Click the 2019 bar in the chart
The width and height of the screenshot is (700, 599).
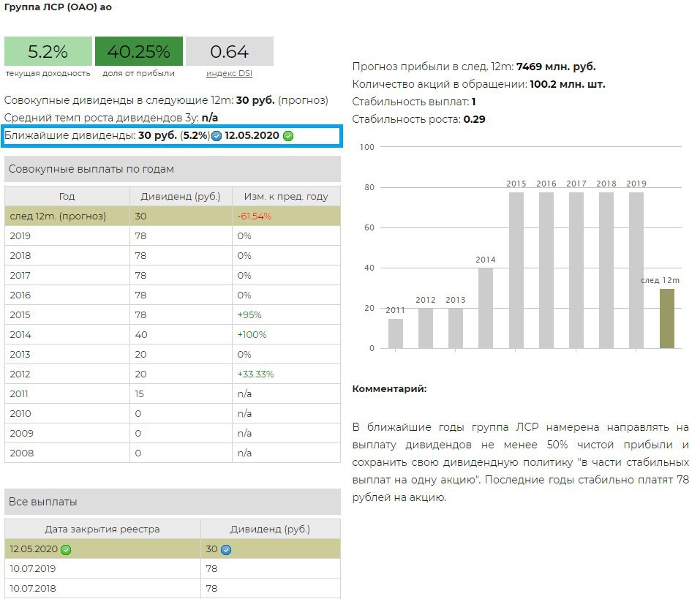[636, 271]
